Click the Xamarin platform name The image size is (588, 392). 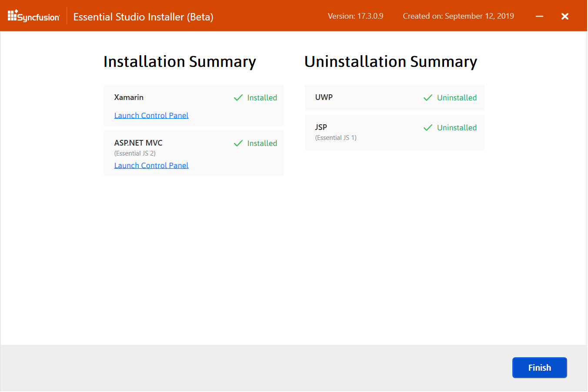pos(129,97)
